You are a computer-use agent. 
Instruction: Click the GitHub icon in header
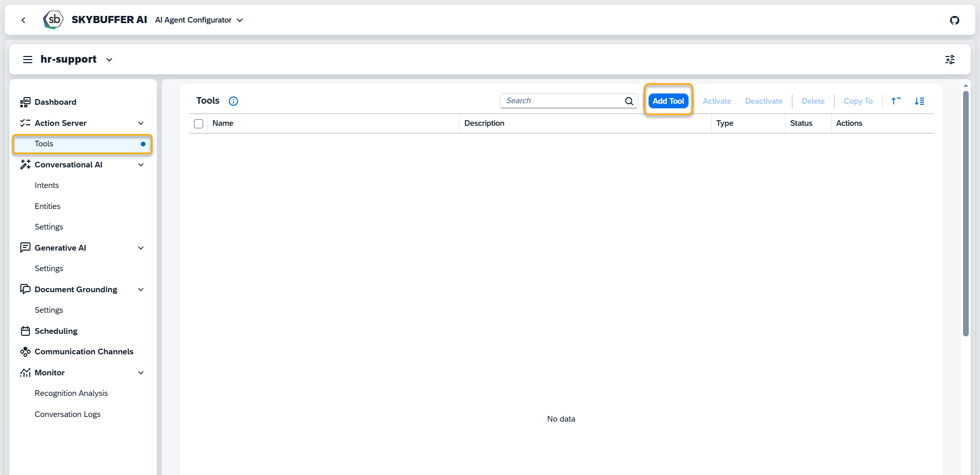pos(954,21)
